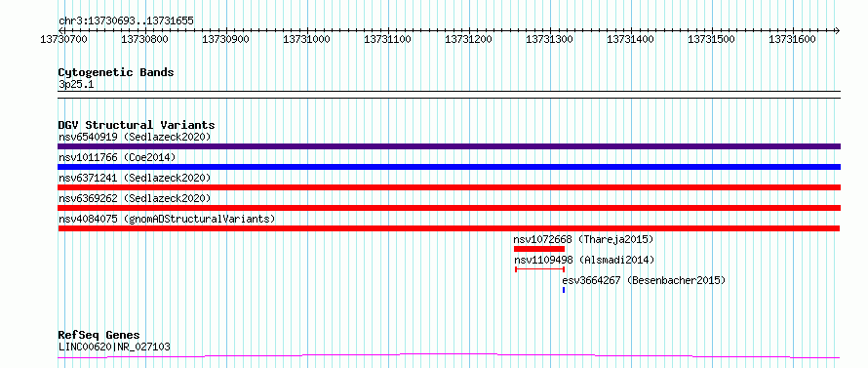Screen dimensions: 868x368
Task: Click ruler tick label 13730800
Action: point(145,40)
